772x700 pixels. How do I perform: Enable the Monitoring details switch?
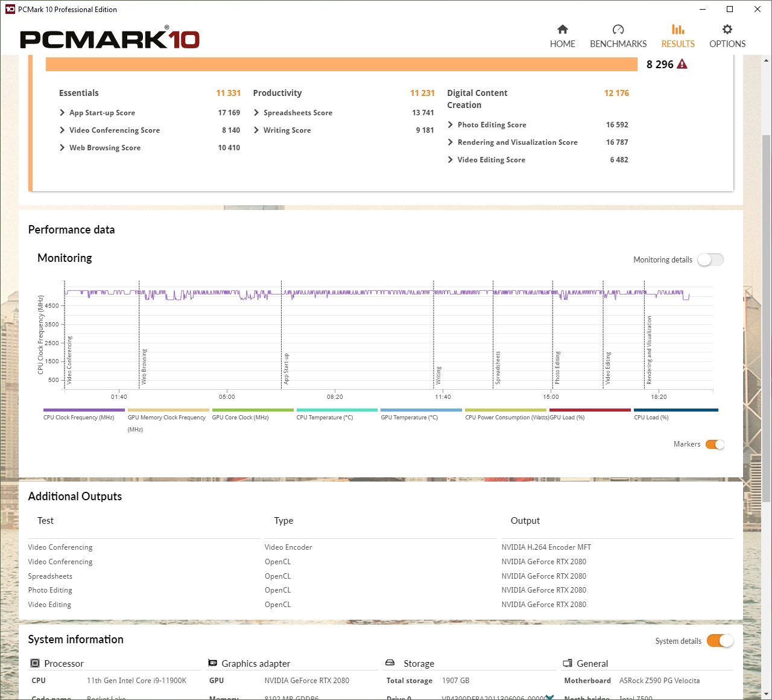[x=710, y=259]
